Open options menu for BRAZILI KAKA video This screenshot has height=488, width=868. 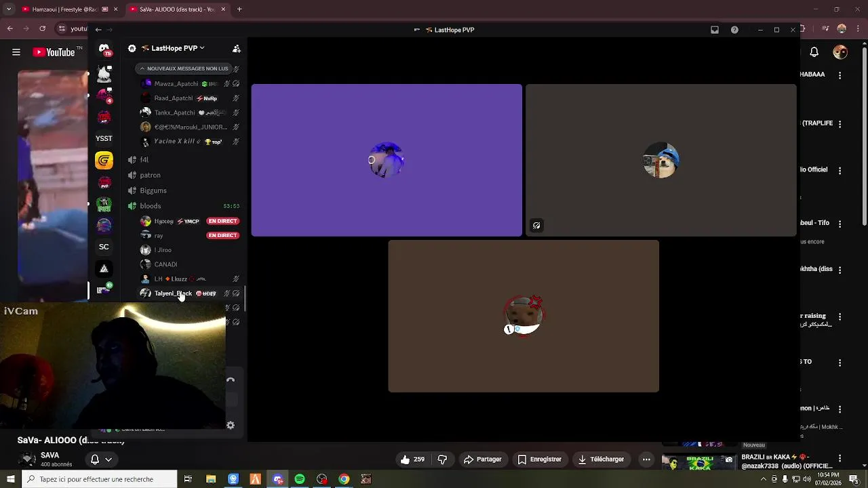[840, 460]
